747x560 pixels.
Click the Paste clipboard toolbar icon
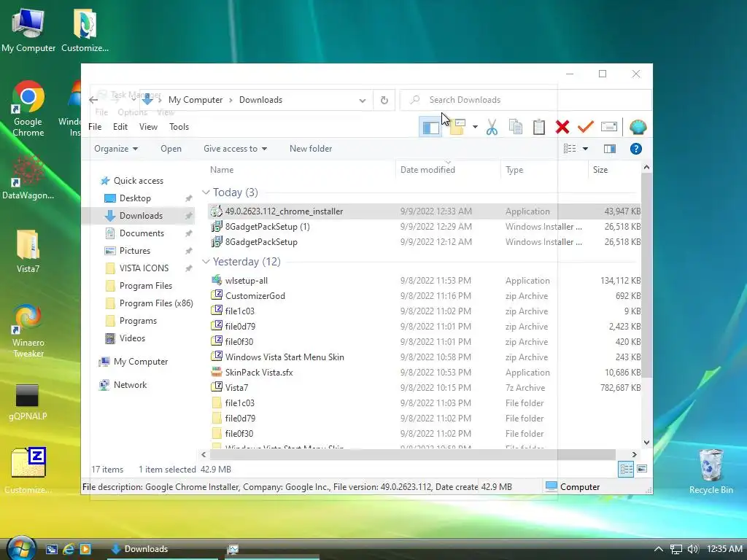[x=539, y=127]
